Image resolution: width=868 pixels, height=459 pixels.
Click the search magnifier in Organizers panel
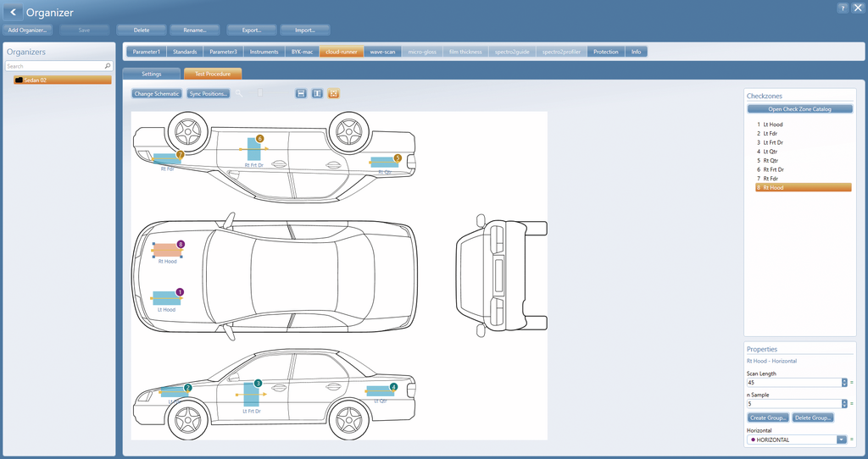pyautogui.click(x=108, y=66)
